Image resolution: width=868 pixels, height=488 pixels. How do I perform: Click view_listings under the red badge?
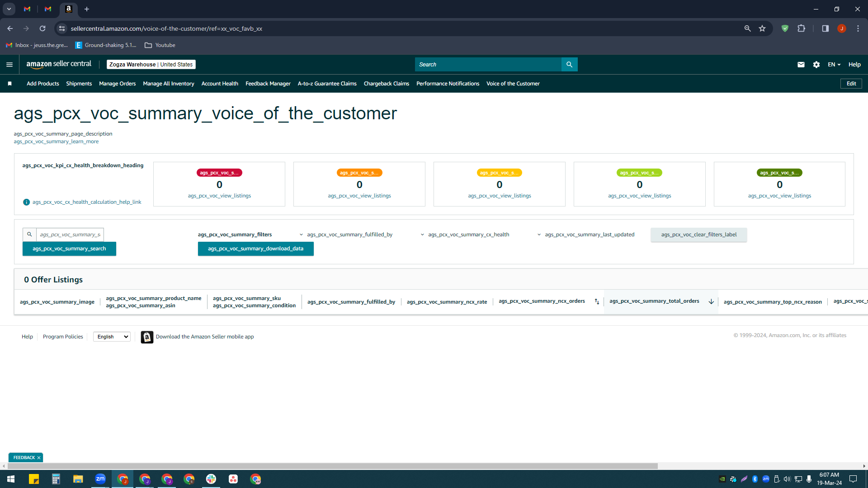point(219,196)
